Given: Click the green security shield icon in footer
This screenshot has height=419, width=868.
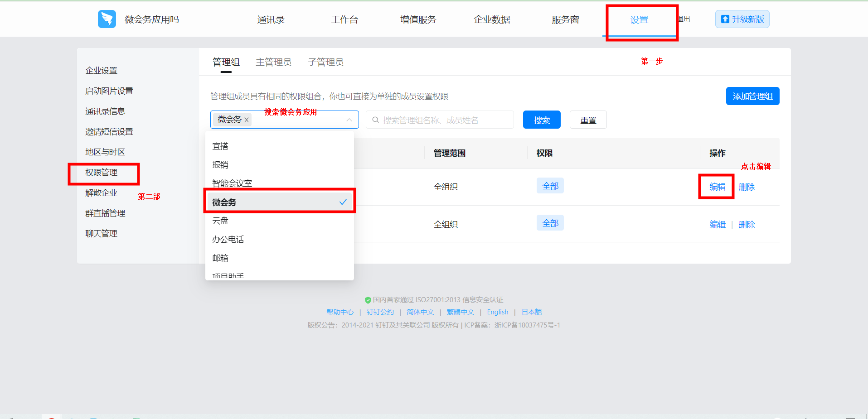Looking at the screenshot, I should click(368, 300).
